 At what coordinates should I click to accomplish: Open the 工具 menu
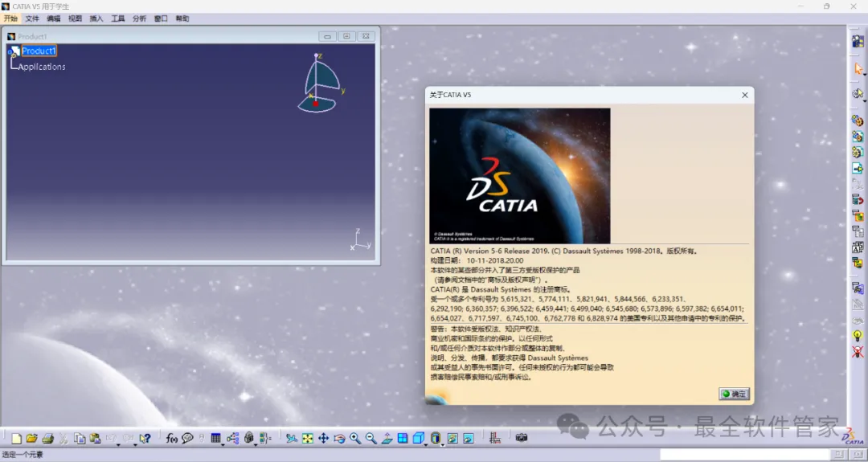pyautogui.click(x=118, y=18)
